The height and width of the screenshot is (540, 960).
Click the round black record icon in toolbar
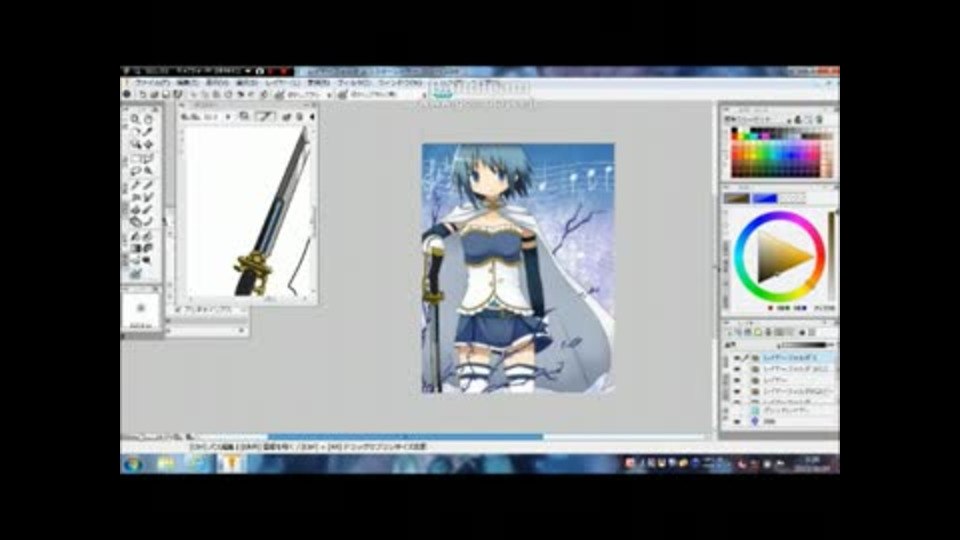coord(127,94)
